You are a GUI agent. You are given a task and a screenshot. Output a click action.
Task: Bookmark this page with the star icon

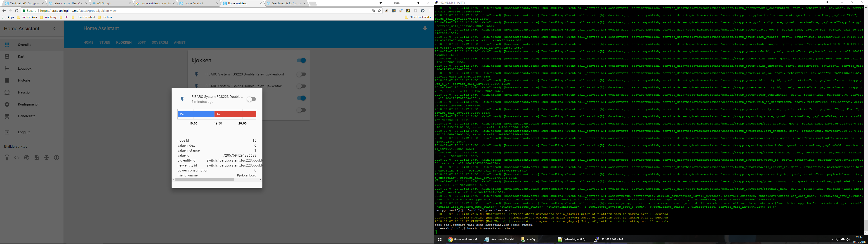tap(380, 11)
